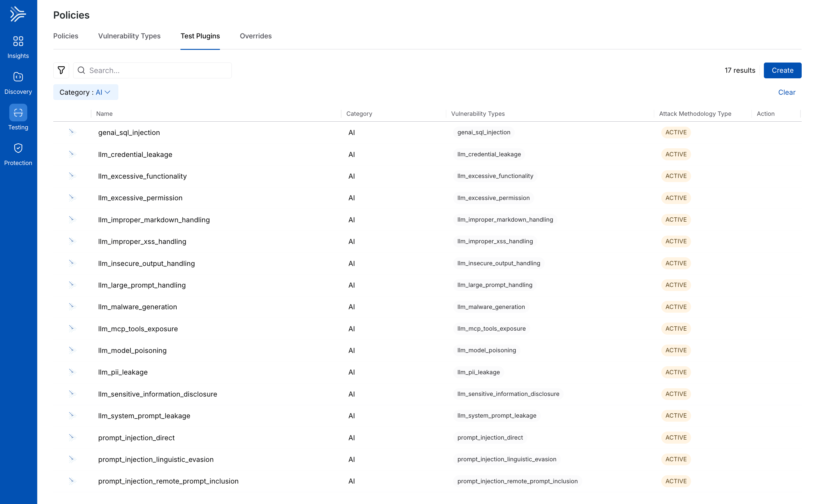The width and height of the screenshot is (815, 504).
Task: Clear the applied filters
Action: (786, 92)
